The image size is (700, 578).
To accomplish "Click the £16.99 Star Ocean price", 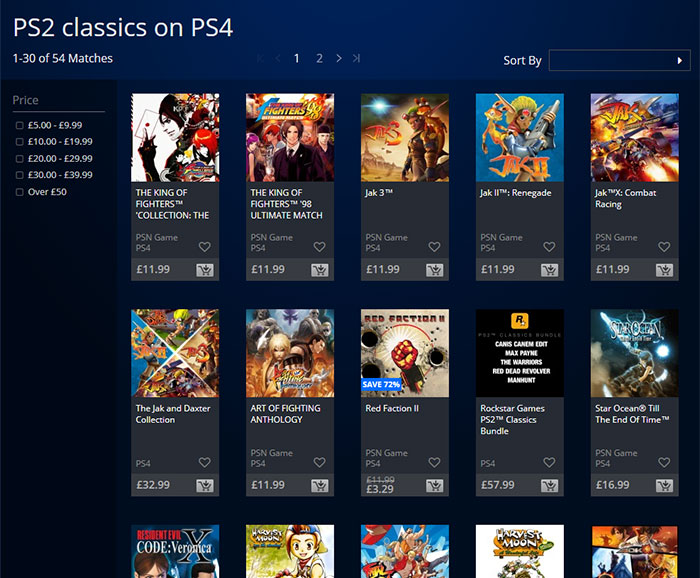I will [x=612, y=485].
